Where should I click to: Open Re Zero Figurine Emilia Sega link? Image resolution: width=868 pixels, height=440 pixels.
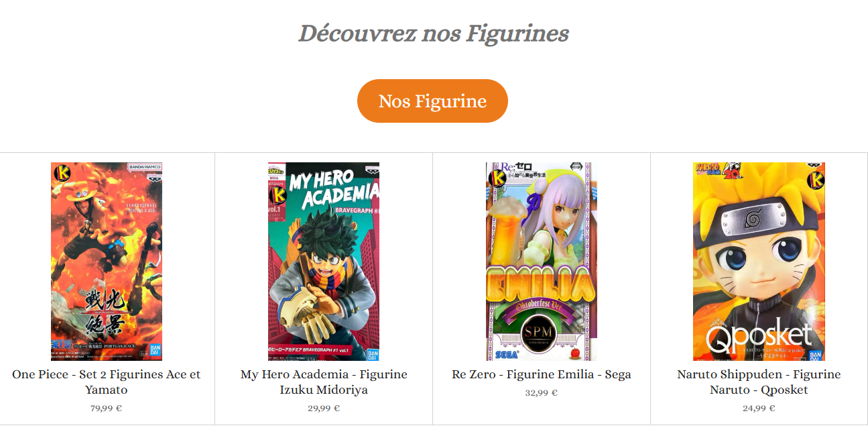coord(542,374)
